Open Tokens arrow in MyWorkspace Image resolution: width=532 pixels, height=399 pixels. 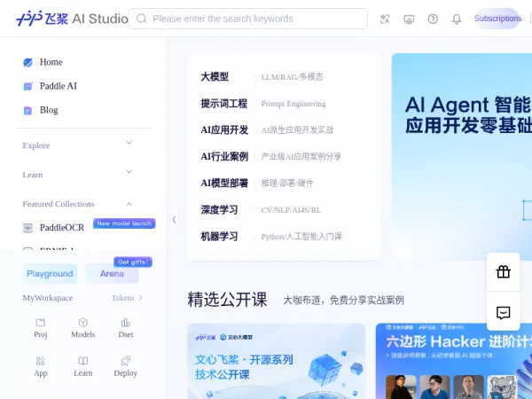140,298
